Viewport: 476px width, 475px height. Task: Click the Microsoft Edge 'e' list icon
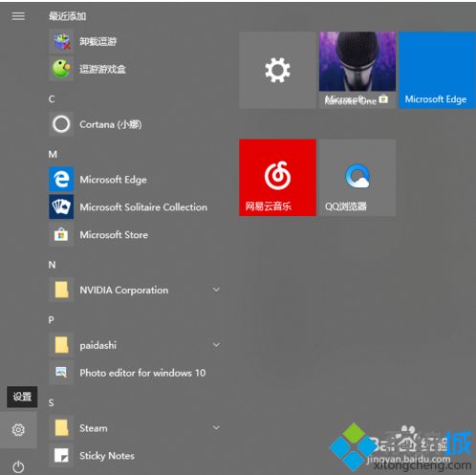tap(61, 180)
